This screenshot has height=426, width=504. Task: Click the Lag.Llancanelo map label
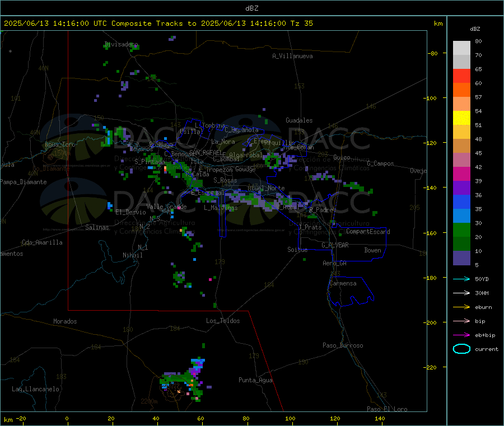pos(35,389)
